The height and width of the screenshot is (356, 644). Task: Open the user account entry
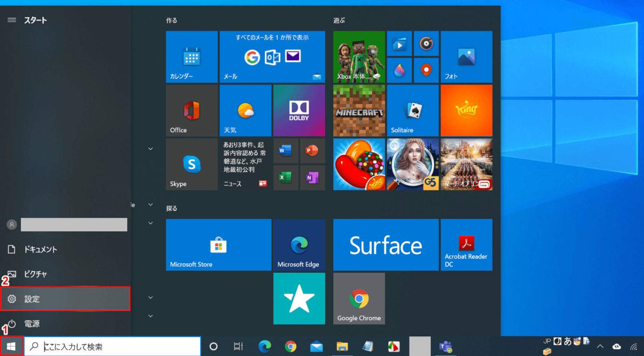point(65,225)
